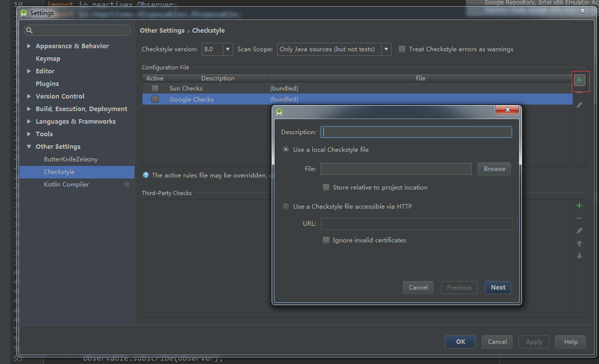Select Use a Checkstyle file accessible via HTTP
Viewport: 599px width, 364px height.
[286, 207]
